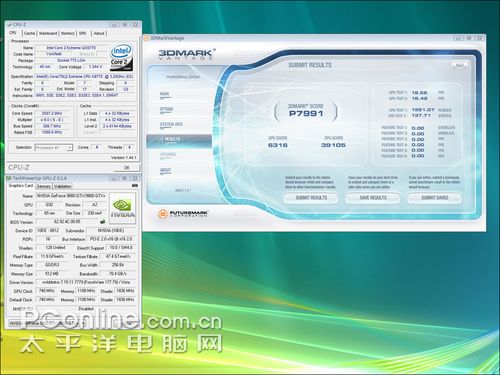Screen dimensions: 500x375
Task: Click the 3DMark Vantage logo
Action: click(185, 54)
